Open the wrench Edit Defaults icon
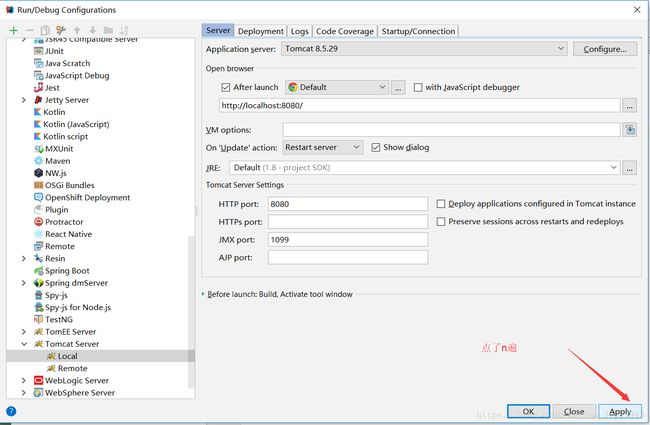Image resolution: width=650 pixels, height=425 pixels. click(61, 30)
